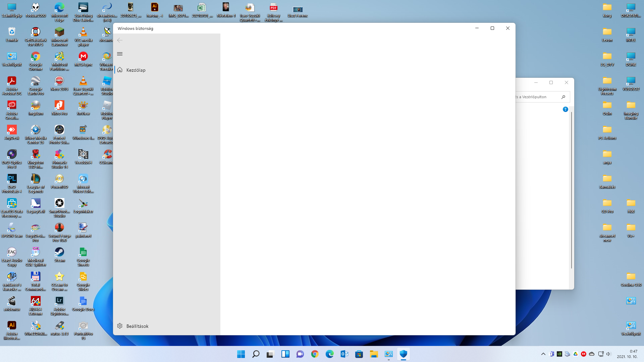This screenshot has width=644, height=362.
Task: Open the hamburger menu in Windows biztonság
Action: 120,54
